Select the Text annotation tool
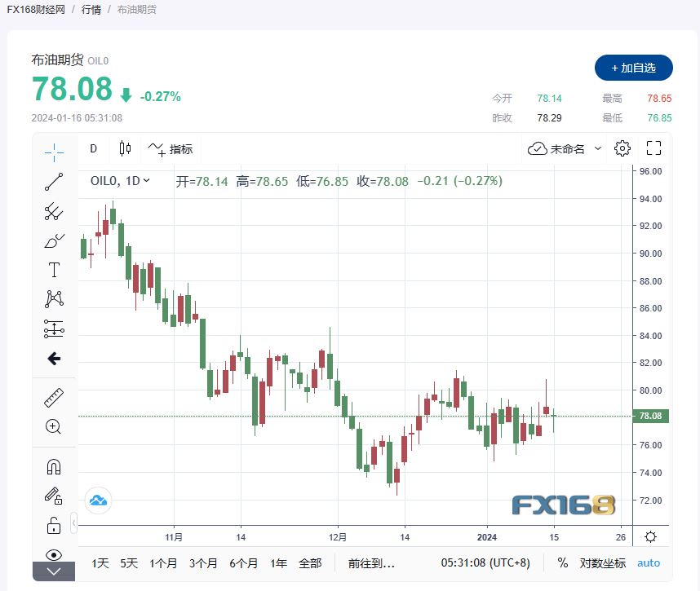The width and height of the screenshot is (700, 591). click(x=54, y=270)
